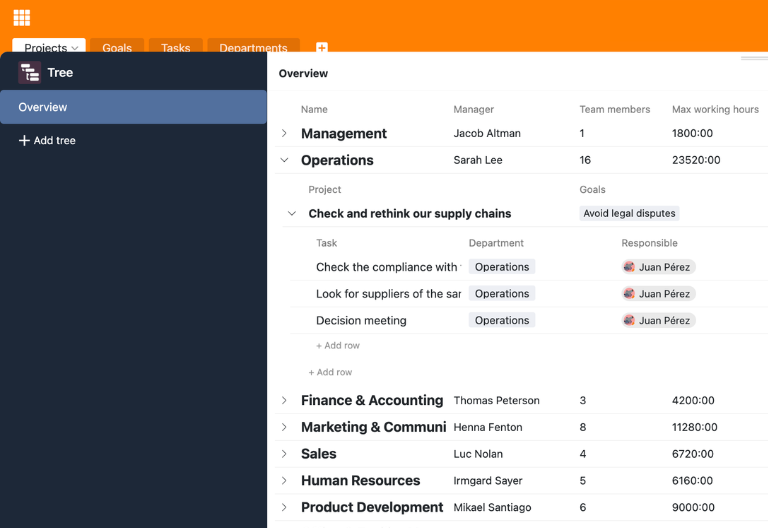Expand the Human Resources row
The image size is (768, 528).
coord(284,480)
